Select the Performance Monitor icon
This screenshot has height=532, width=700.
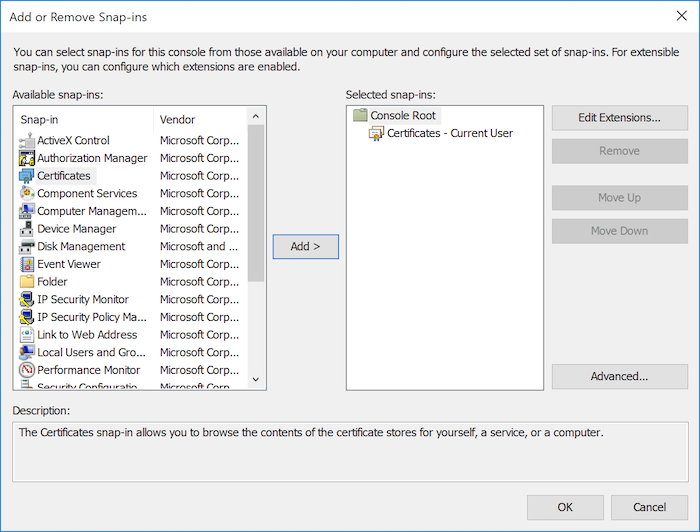click(x=27, y=370)
